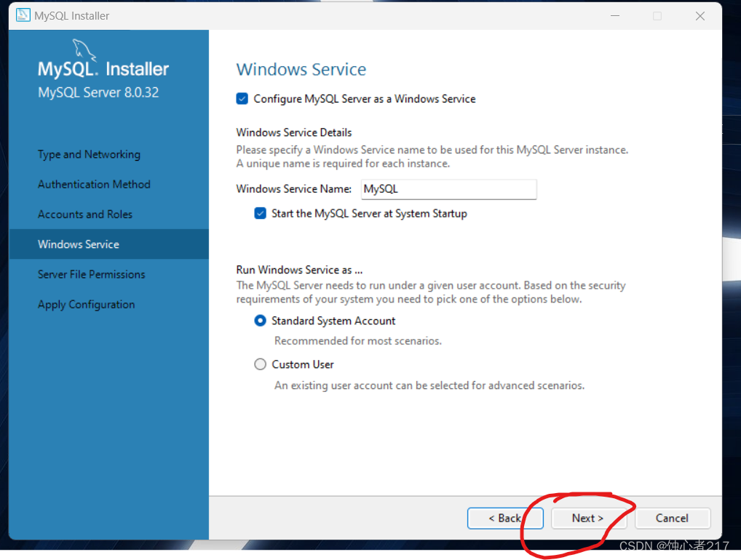The height and width of the screenshot is (560, 741).
Task: Go to the Apply Configuration step
Action: click(x=86, y=305)
